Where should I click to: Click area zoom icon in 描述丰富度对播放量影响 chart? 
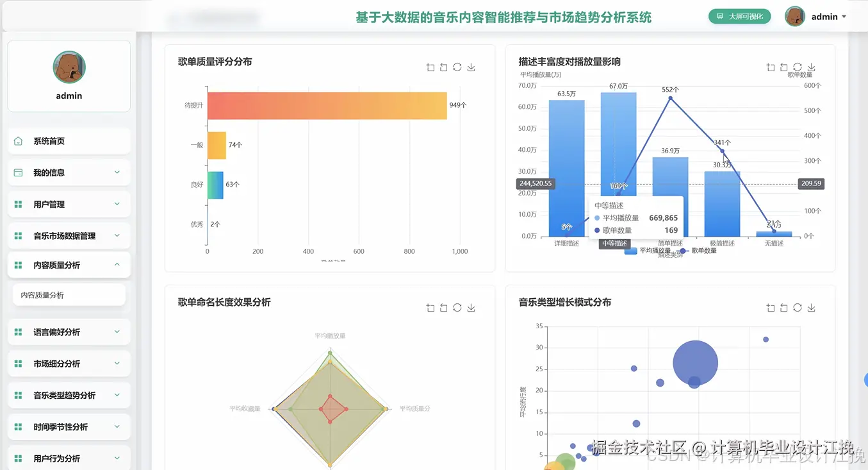pos(771,67)
